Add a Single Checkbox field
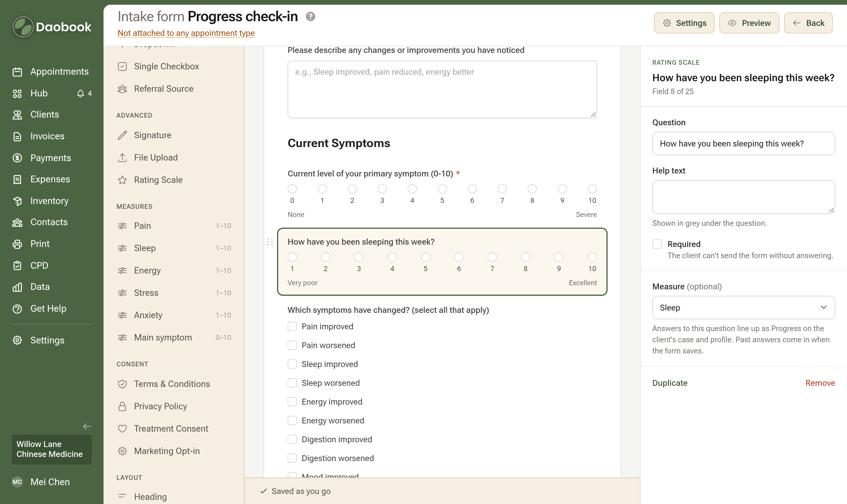This screenshot has height=504, width=847. 174,66
